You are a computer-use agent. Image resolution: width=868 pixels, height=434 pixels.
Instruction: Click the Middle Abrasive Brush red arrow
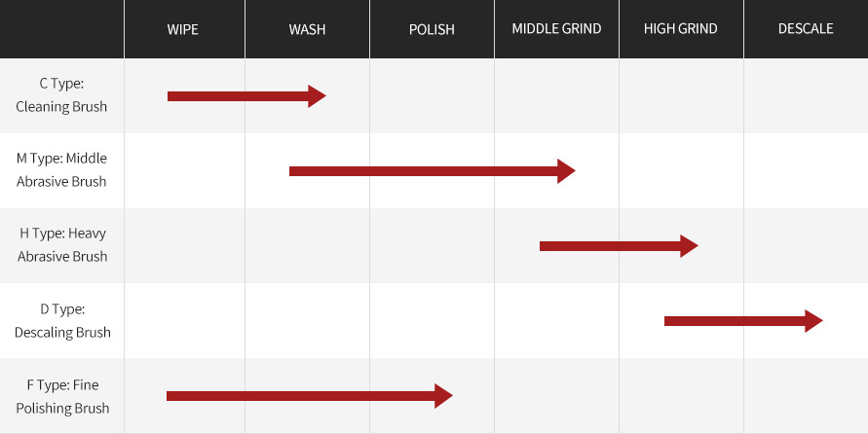coord(431,171)
